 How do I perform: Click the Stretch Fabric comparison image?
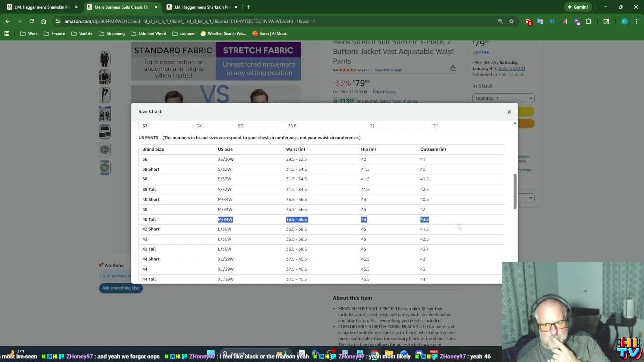point(258,61)
